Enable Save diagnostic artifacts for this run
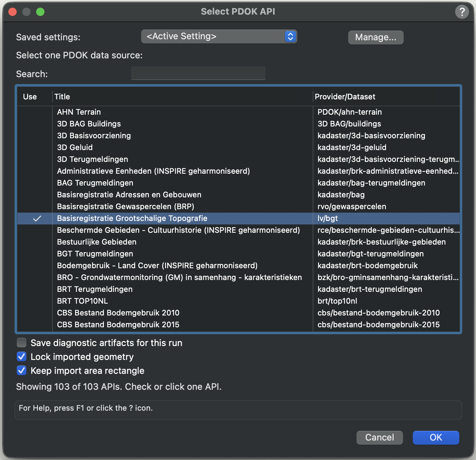This screenshot has height=460, width=476. tap(22, 343)
